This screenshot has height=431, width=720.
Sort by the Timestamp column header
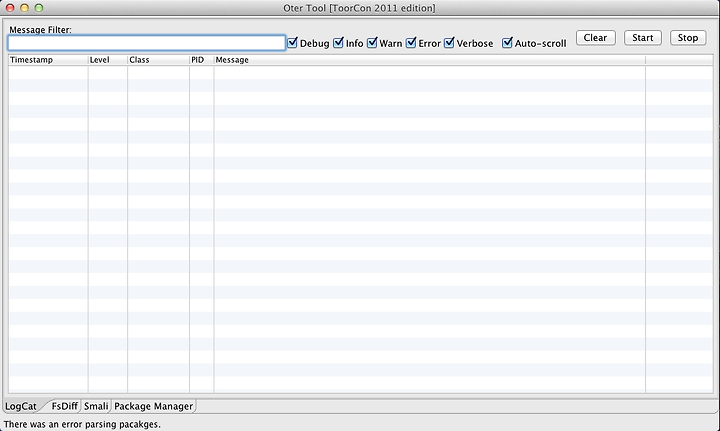coord(48,60)
